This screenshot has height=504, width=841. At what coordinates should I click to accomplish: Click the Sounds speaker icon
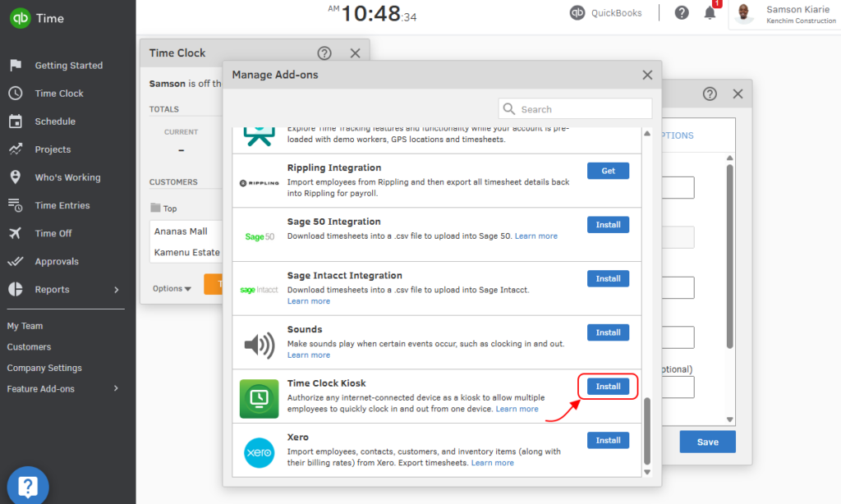[260, 344]
